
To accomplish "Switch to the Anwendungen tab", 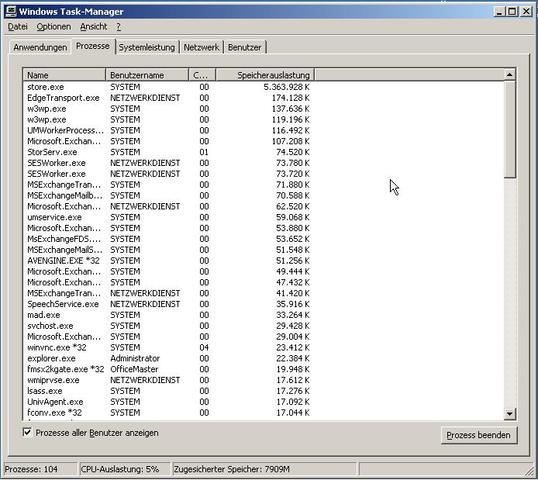I will tap(40, 47).
